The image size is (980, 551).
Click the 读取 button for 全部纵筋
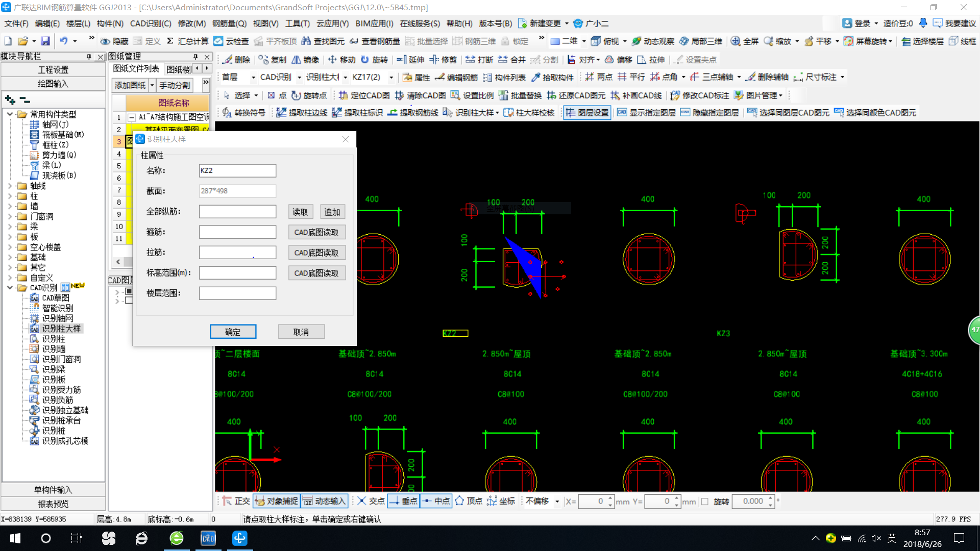[300, 211]
